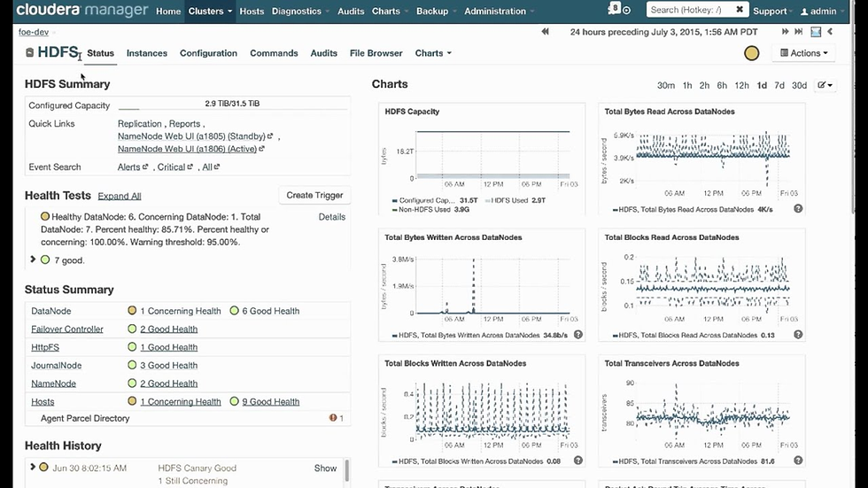This screenshot has width=868, height=488.
Task: Collapse the time control with the left chevron
Action: click(830, 32)
